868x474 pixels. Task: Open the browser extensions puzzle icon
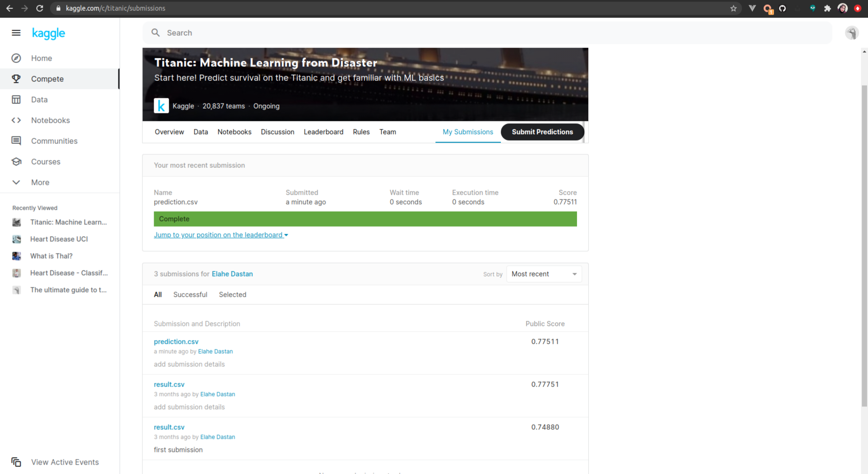pyautogui.click(x=828, y=8)
